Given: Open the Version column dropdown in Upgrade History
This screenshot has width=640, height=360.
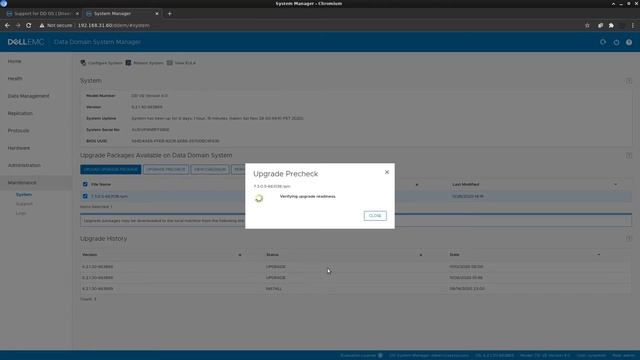Looking at the screenshot, I should 240,255.
